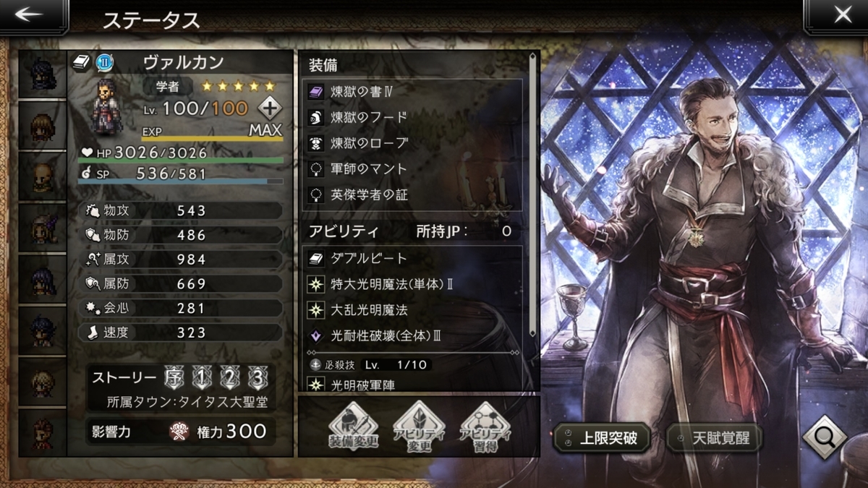Open the 上限突破 limit break button
Image resolution: width=868 pixels, height=488 pixels.
[x=602, y=438]
